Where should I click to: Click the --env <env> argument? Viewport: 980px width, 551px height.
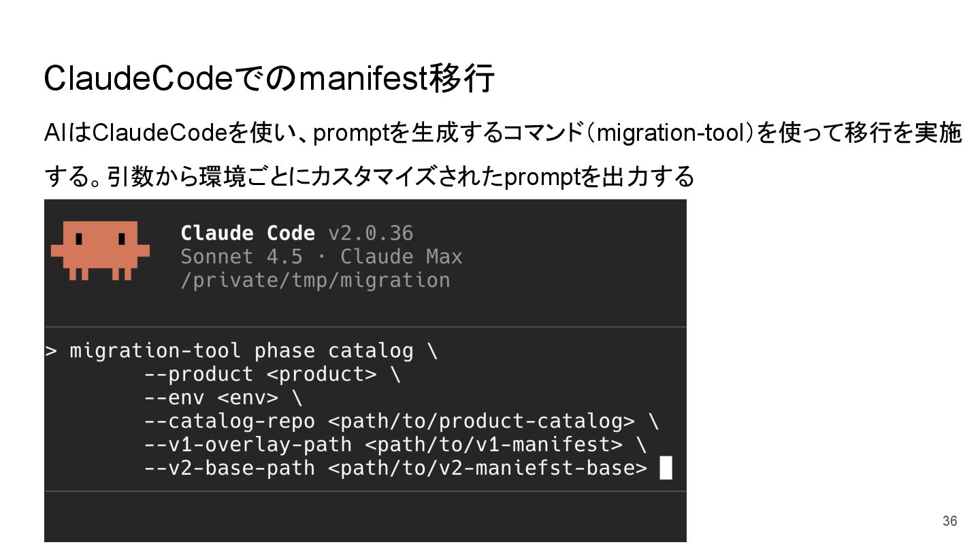click(x=223, y=398)
